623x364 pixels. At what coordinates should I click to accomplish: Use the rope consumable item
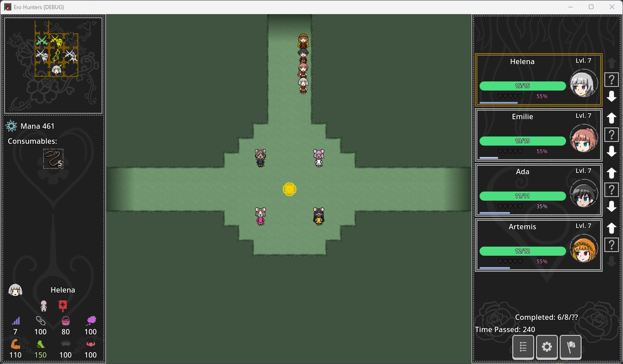click(53, 159)
